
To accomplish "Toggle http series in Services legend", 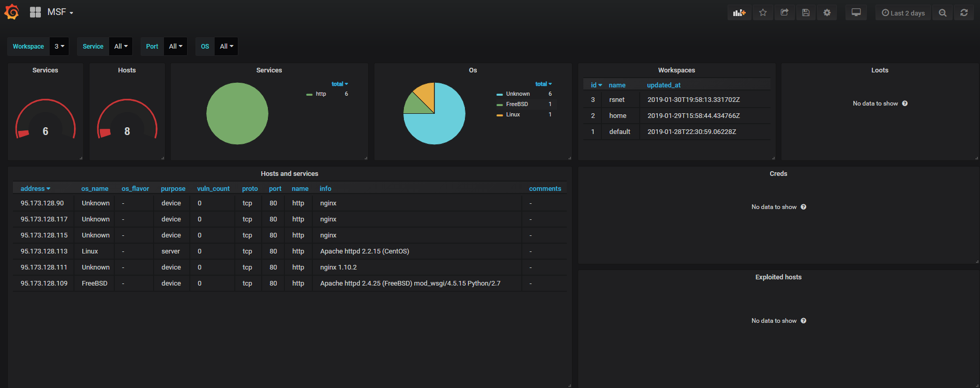I will click(x=321, y=94).
